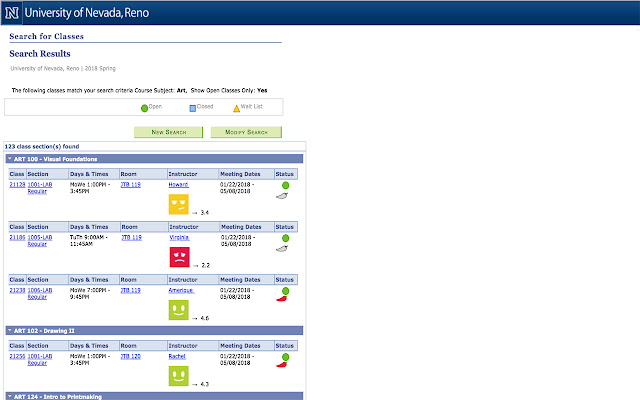Image resolution: width=640 pixels, height=400 pixels.
Task: Click the meeting dates cell in Virginia's row
Action: pos(238,240)
